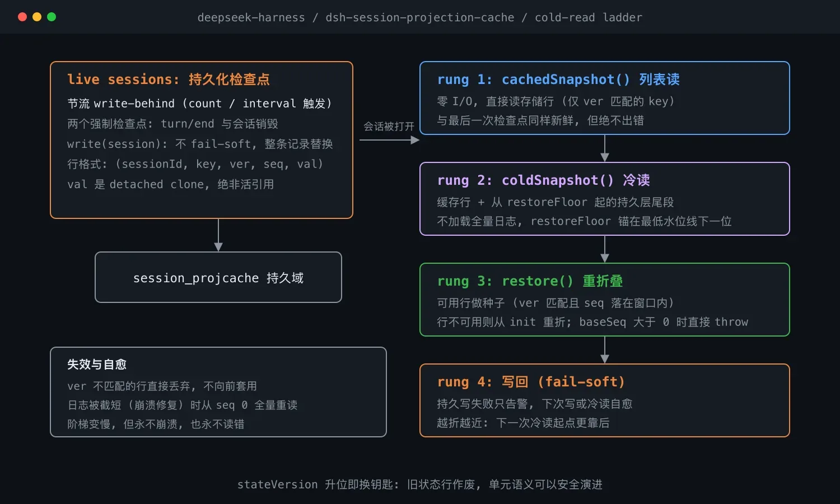Click the line "可用行做种子 (ver 匹配且 seq 落在窗口内)"

[x=556, y=303]
